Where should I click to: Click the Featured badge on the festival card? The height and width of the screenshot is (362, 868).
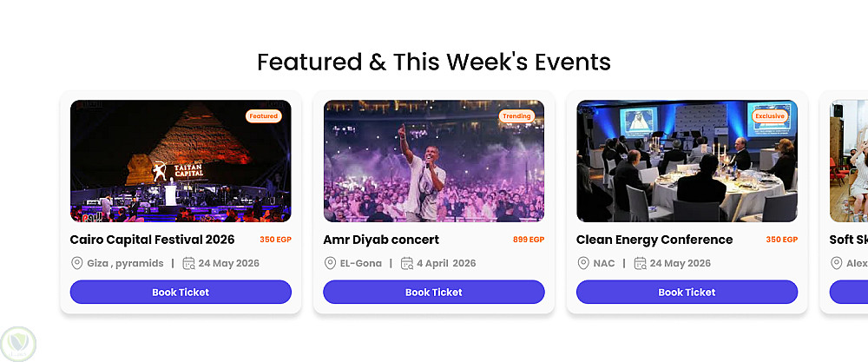(x=263, y=115)
